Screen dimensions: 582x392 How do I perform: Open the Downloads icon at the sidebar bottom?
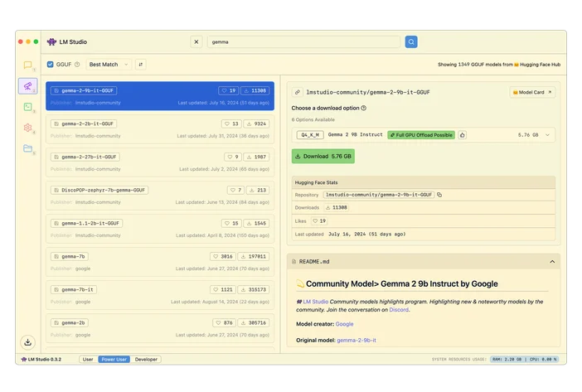pos(27,341)
